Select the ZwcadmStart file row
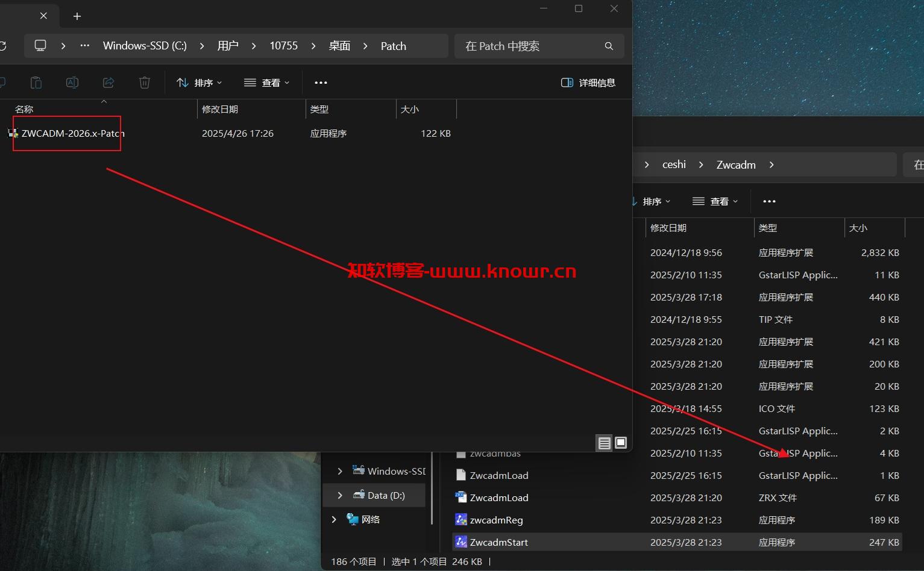Screen dimensions: 924x571 coord(677,542)
